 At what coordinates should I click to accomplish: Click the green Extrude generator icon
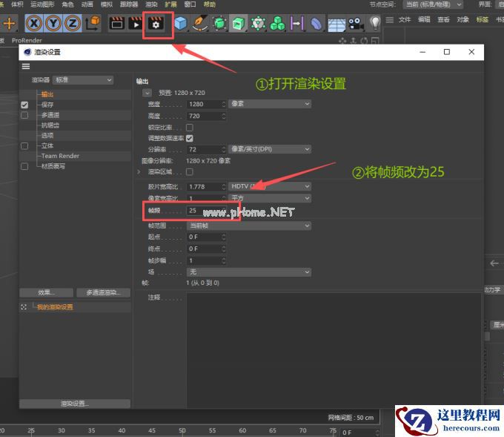238,24
